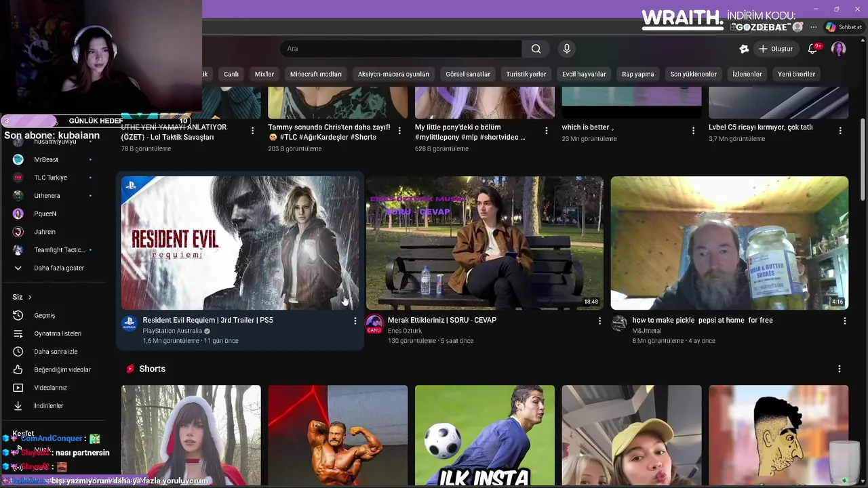
Task: Open Jahrein channel in subscriptions
Action: [x=45, y=232]
